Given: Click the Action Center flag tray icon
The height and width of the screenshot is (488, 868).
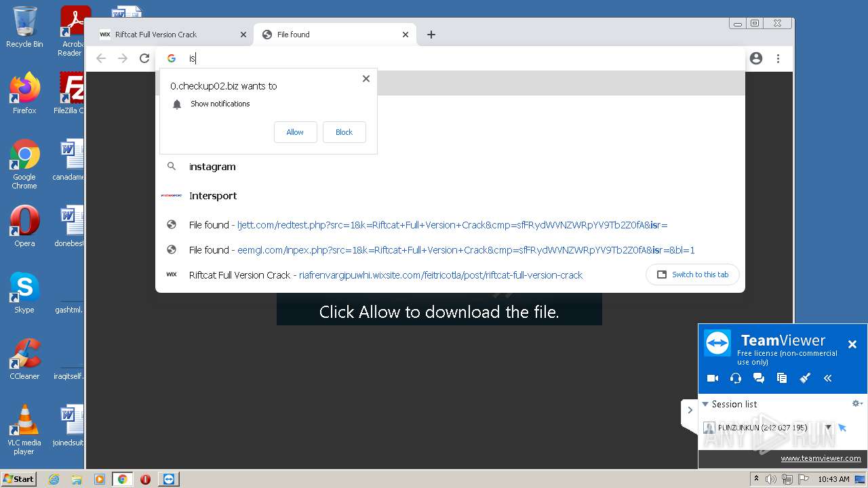Looking at the screenshot, I should (x=803, y=479).
